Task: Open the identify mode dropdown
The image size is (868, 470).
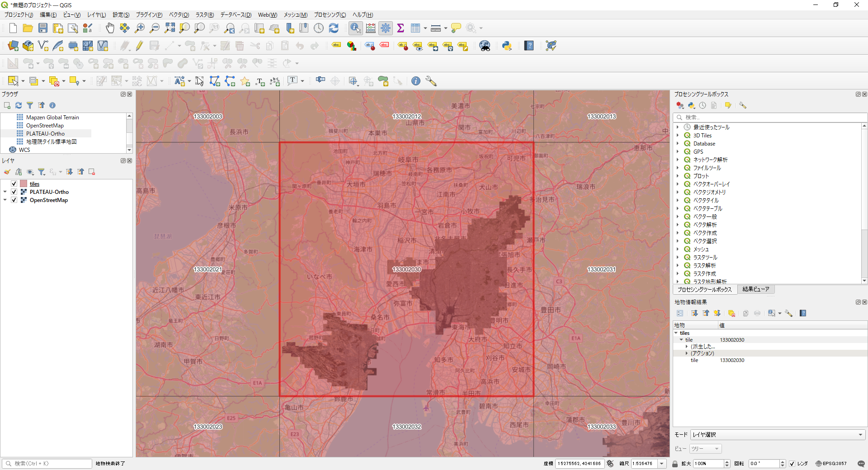Action: (777, 435)
